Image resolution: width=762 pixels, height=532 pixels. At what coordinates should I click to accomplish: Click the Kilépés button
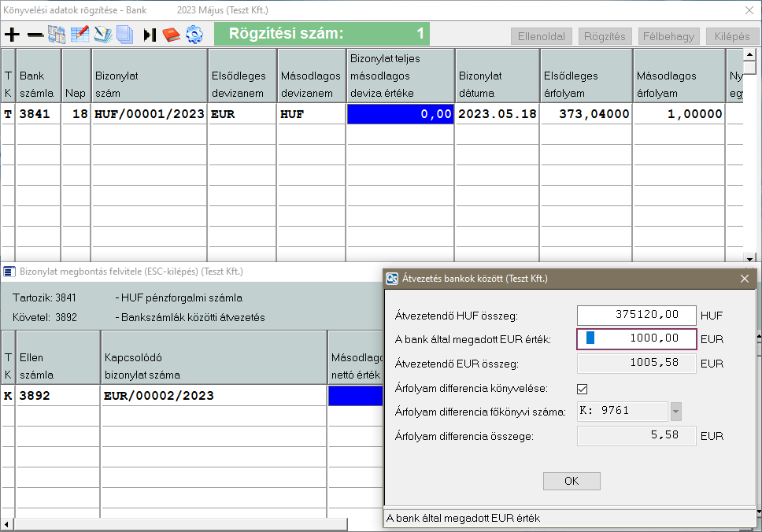[x=733, y=36]
